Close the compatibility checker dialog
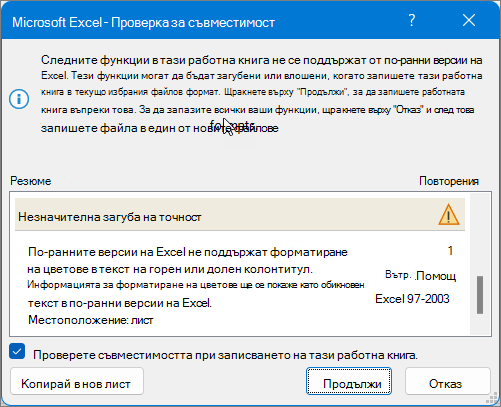Image resolution: width=501 pixels, height=407 pixels. 469,21
